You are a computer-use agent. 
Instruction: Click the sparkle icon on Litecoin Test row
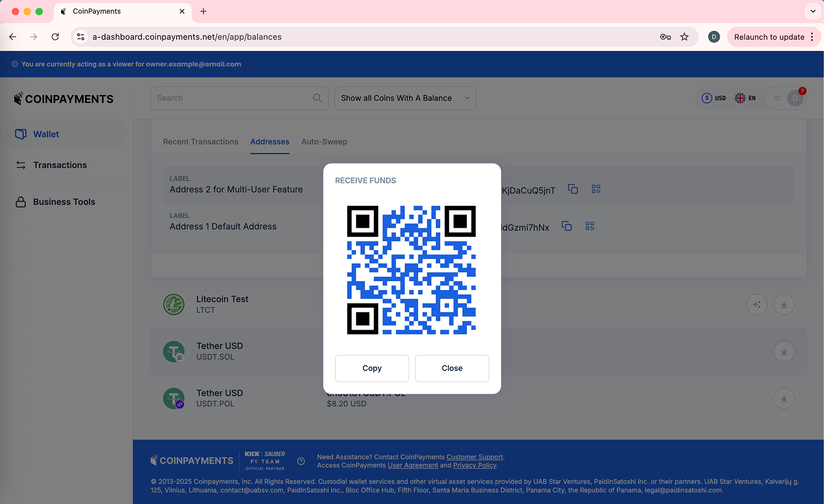coord(756,305)
